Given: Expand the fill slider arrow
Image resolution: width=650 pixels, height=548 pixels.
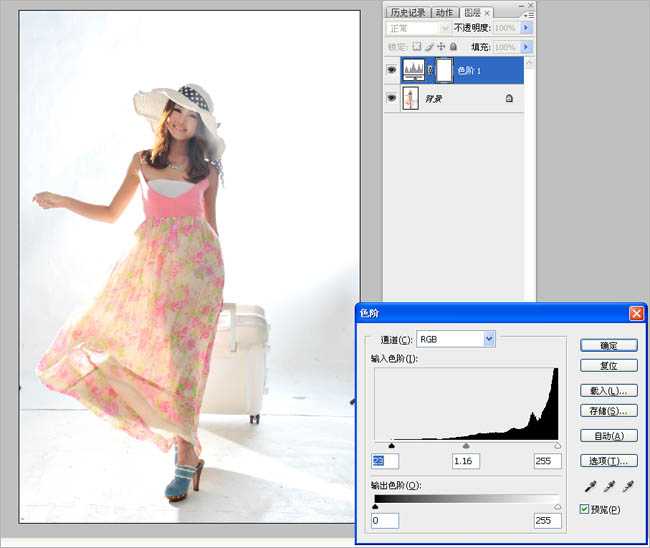Looking at the screenshot, I should tap(526, 47).
